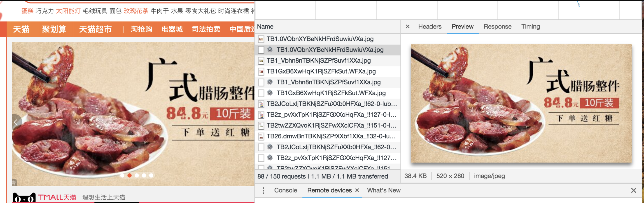Click the 聚划算 navigation link
The height and width of the screenshot is (203, 644).
54,29
